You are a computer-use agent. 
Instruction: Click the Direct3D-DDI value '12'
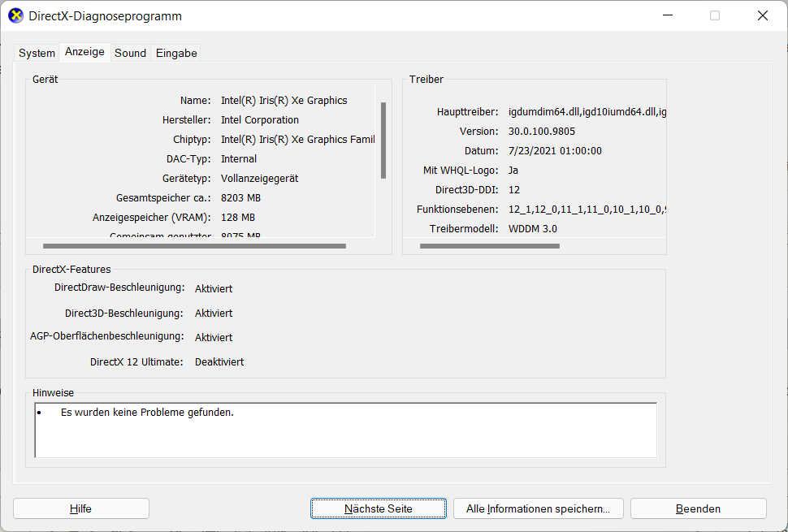514,190
